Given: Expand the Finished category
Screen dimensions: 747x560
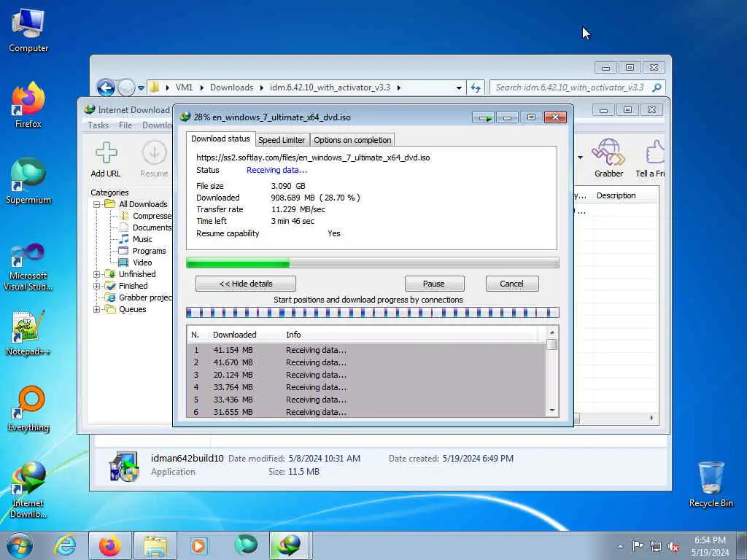Looking at the screenshot, I should [97, 286].
